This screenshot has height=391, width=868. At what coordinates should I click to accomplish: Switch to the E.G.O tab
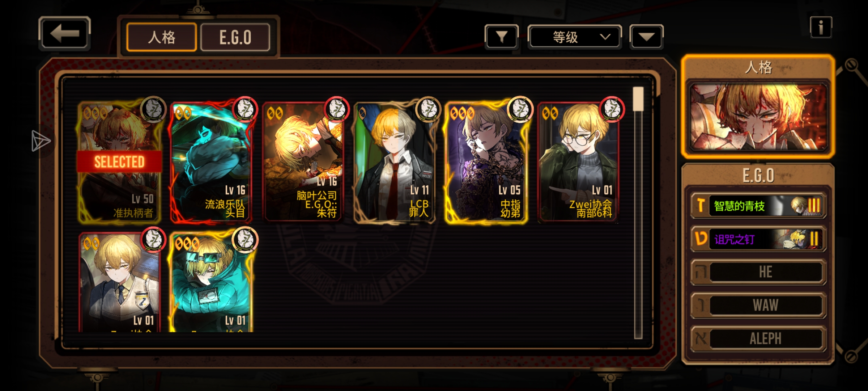235,37
